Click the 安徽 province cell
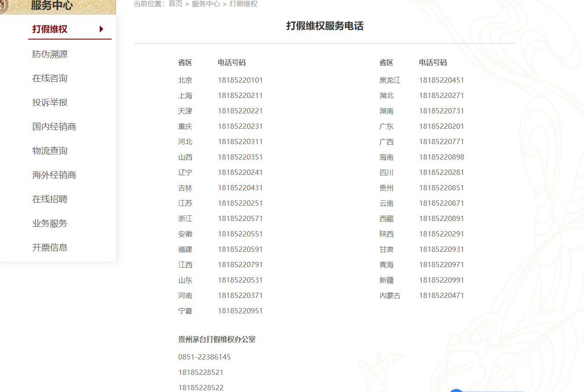 [185, 234]
